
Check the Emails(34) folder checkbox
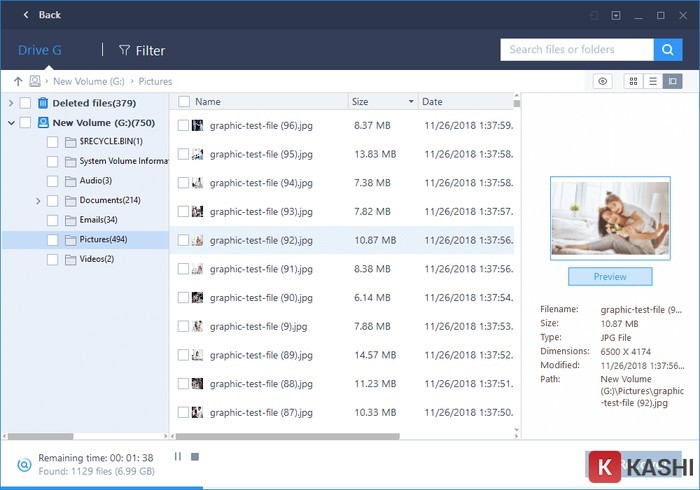(53, 220)
